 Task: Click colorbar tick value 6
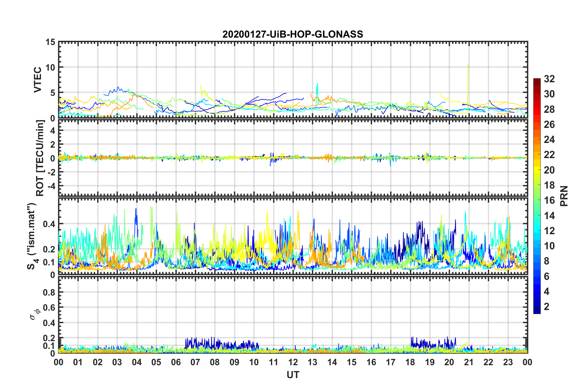click(x=547, y=276)
